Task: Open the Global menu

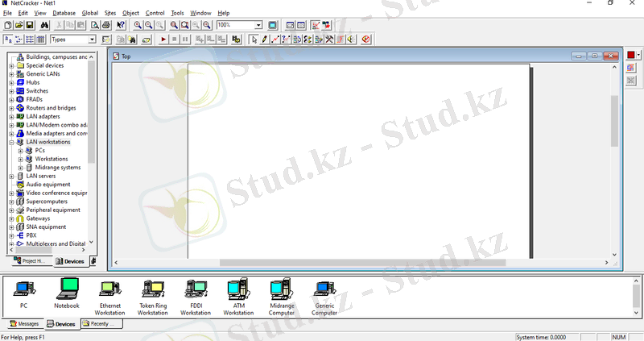Action: [x=90, y=13]
